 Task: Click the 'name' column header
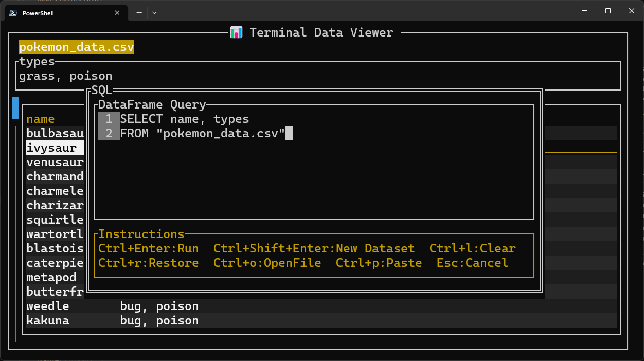click(41, 119)
